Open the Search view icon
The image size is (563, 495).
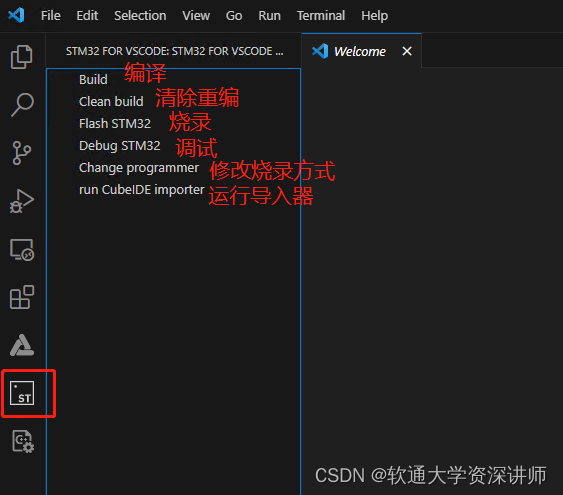point(22,104)
